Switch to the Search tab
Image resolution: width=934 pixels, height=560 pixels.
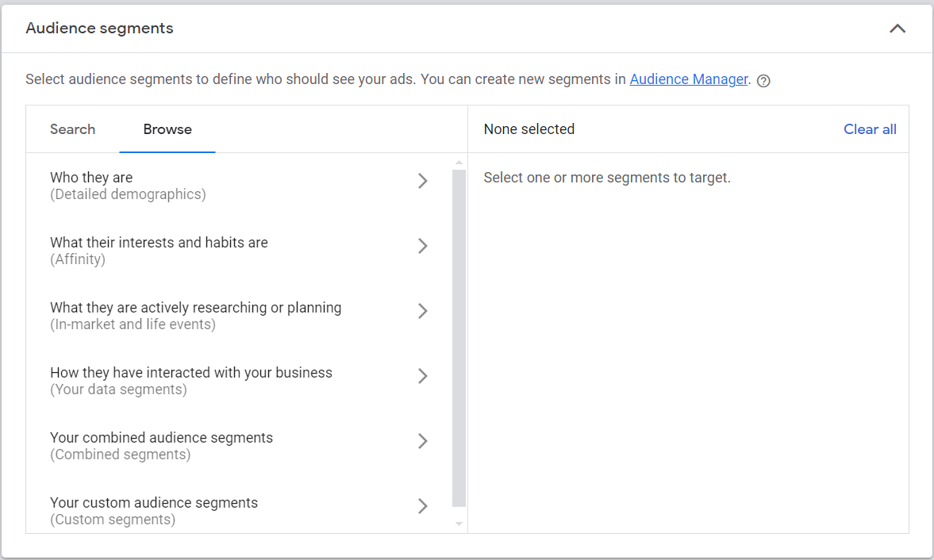pos(72,129)
